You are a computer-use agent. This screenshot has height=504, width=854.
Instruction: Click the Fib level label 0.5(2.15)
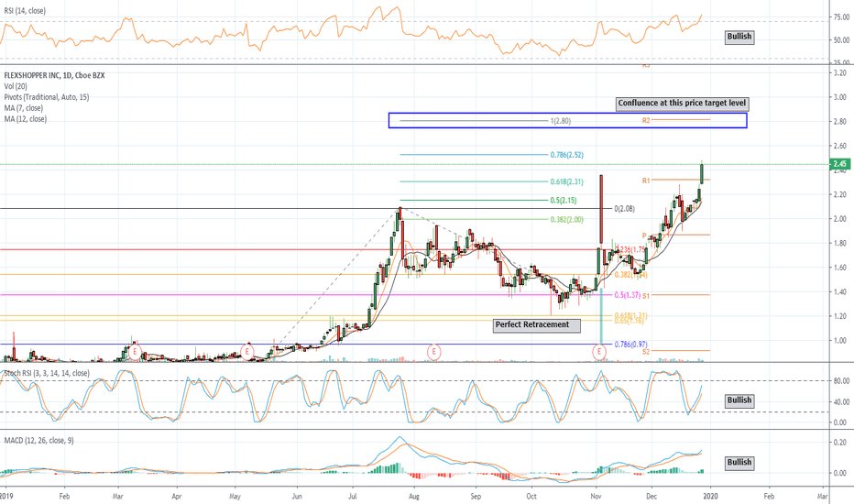[564, 200]
